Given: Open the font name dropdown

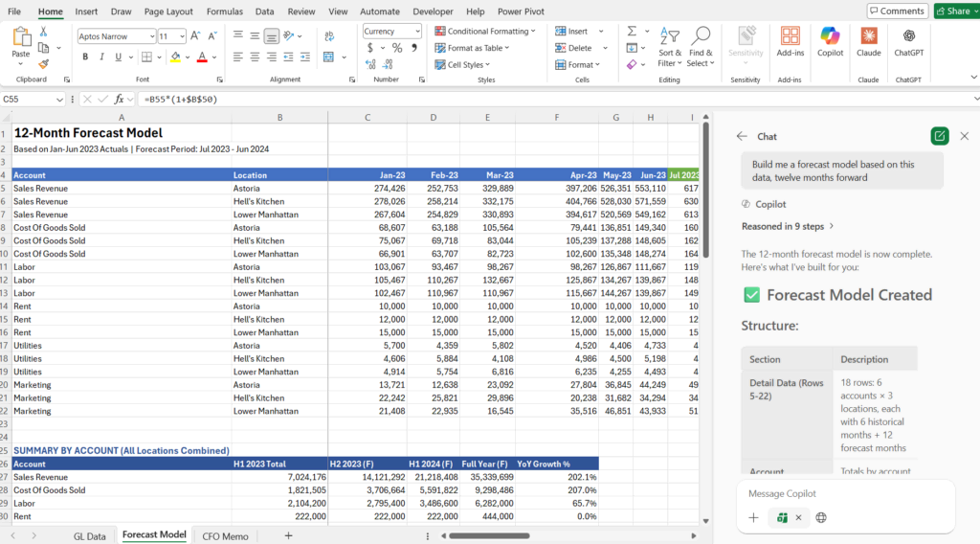Looking at the screenshot, I should point(152,36).
